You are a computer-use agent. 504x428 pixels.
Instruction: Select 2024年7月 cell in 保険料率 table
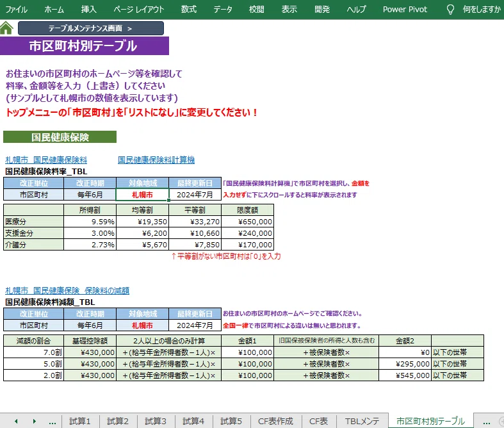(195, 195)
